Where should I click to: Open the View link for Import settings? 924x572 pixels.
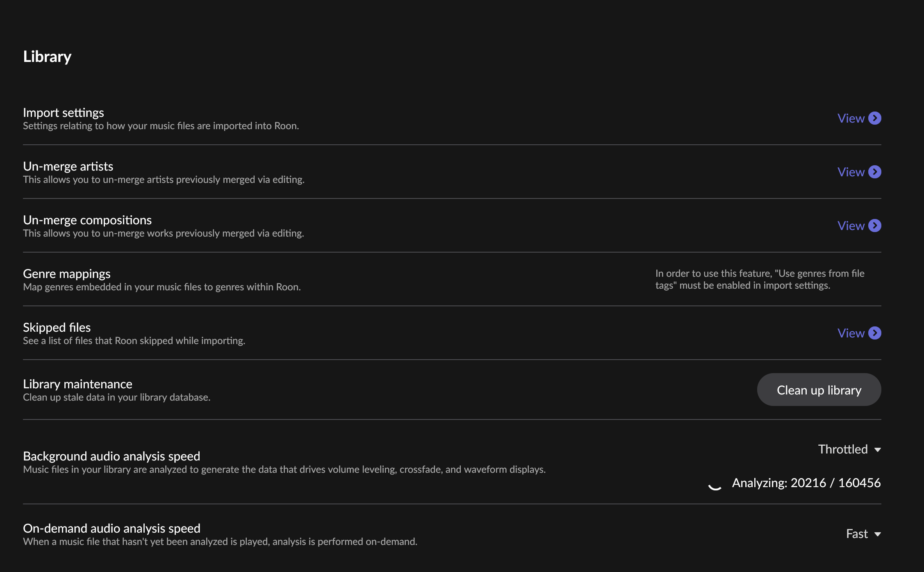tap(851, 119)
